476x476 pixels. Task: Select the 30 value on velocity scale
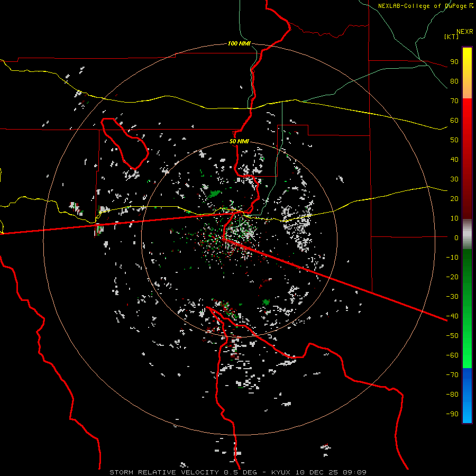click(454, 179)
